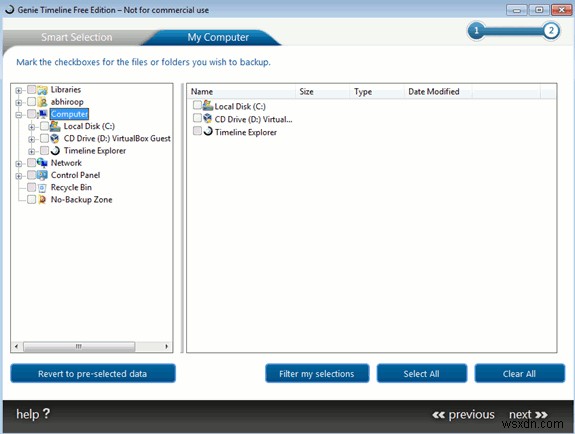Sort by the Type column header

click(x=377, y=92)
